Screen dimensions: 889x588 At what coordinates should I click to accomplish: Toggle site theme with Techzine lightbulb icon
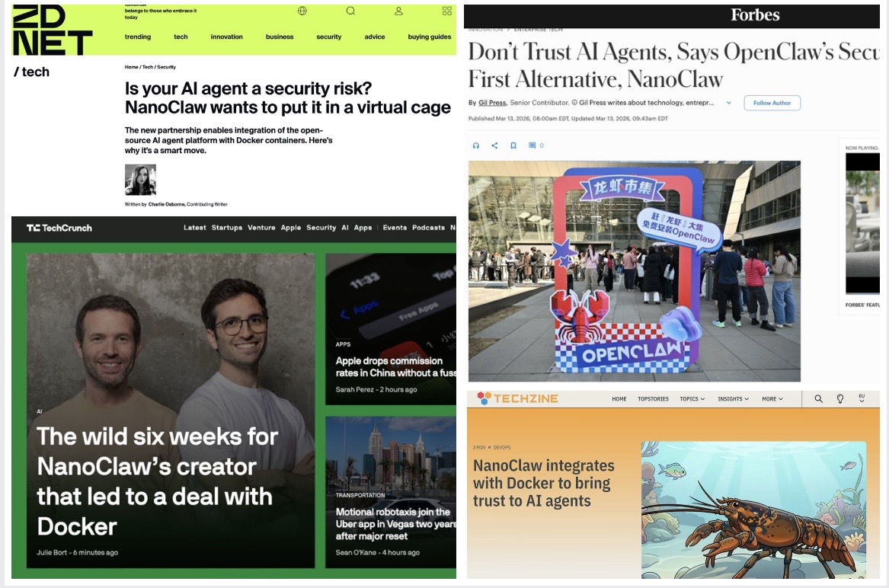pos(839,398)
